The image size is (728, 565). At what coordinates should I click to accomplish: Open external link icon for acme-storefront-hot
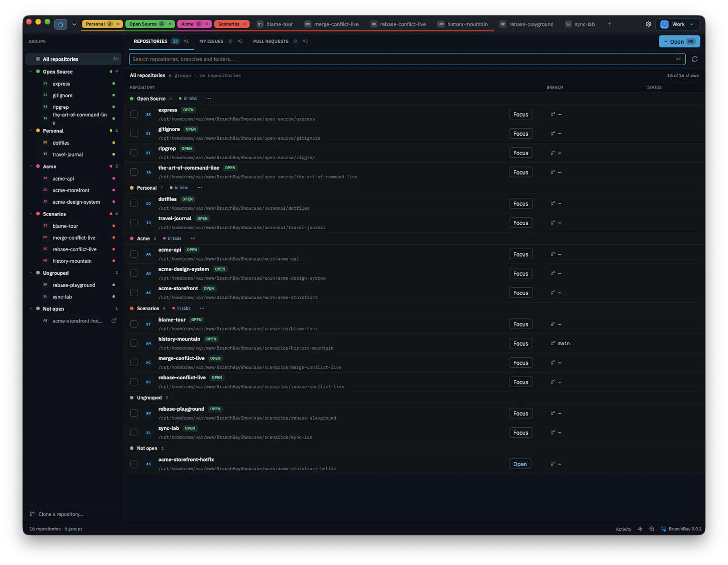click(114, 321)
